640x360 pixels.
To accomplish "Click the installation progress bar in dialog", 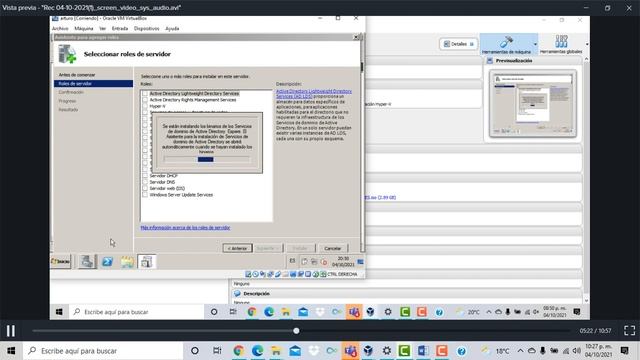I will point(207,160).
